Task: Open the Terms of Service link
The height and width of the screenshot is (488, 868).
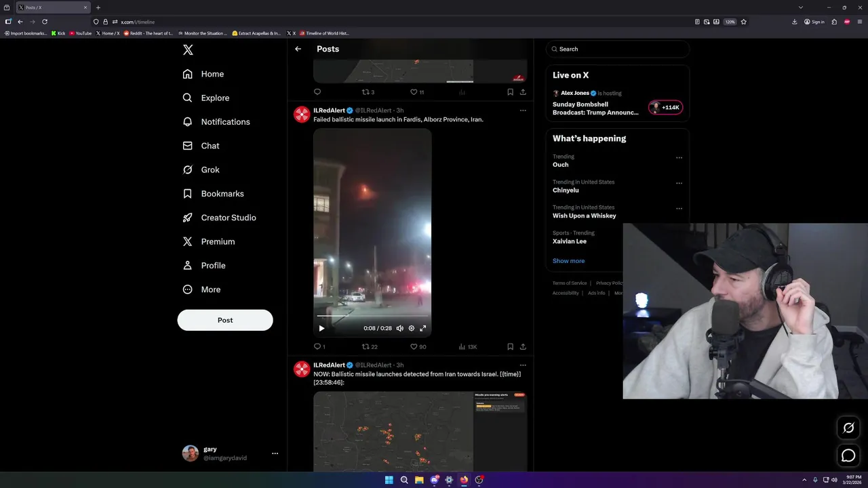Action: [x=570, y=283]
